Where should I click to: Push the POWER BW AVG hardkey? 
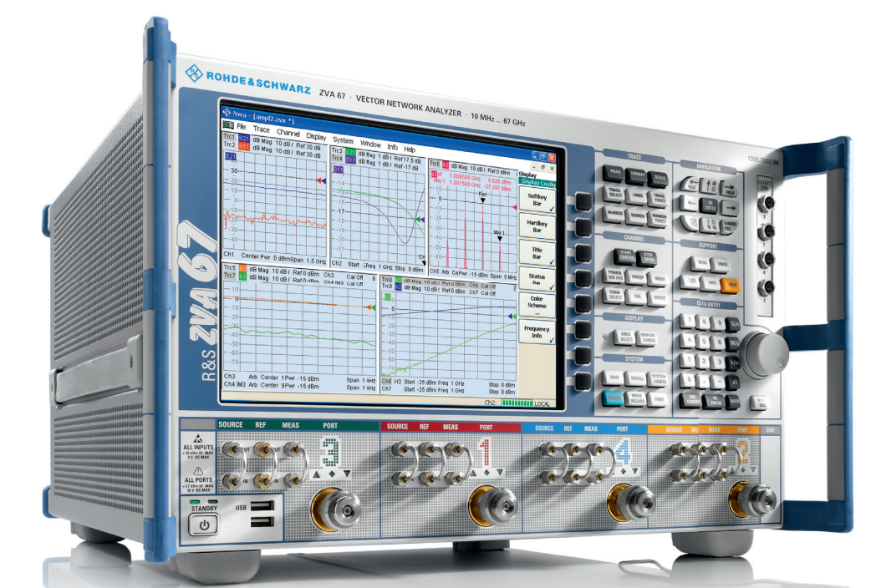[x=614, y=275]
